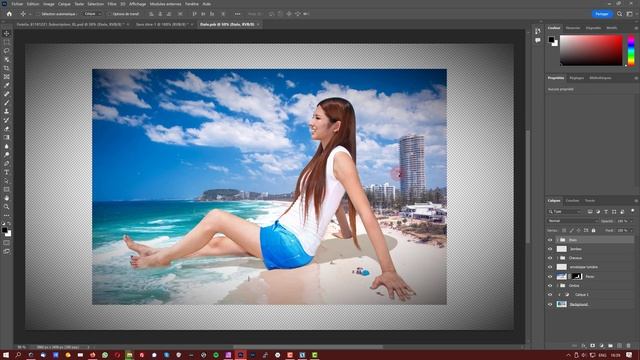Select the Lasso tool
This screenshot has height=360, width=640.
[x=7, y=51]
